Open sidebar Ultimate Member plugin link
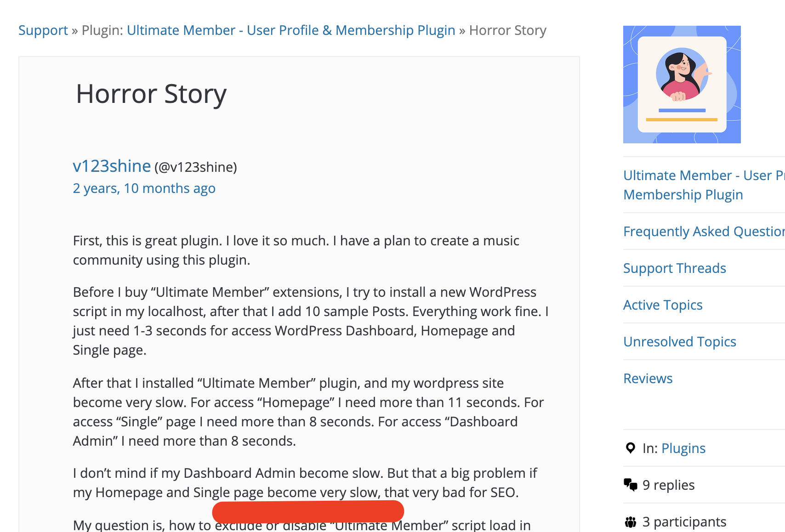 [704, 185]
